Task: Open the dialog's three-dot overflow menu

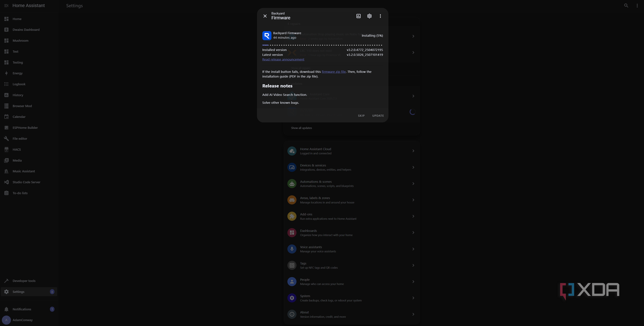Action: point(380,16)
